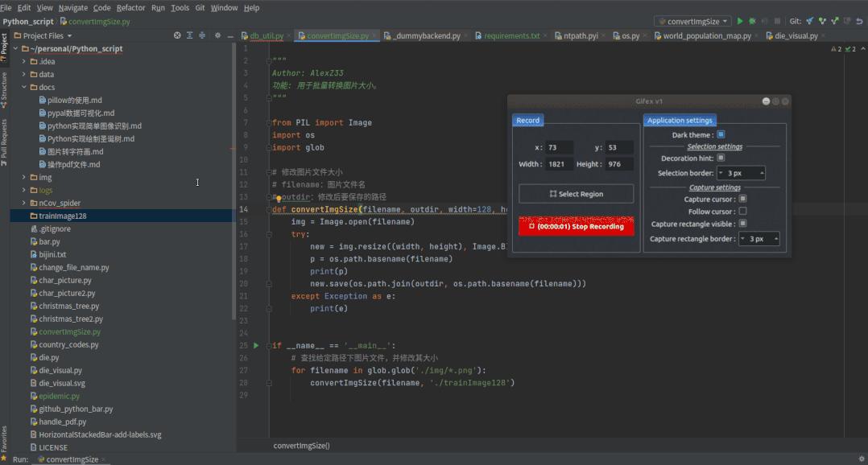
Task: Select christmas_tree.py in the project tree
Action: click(68, 306)
